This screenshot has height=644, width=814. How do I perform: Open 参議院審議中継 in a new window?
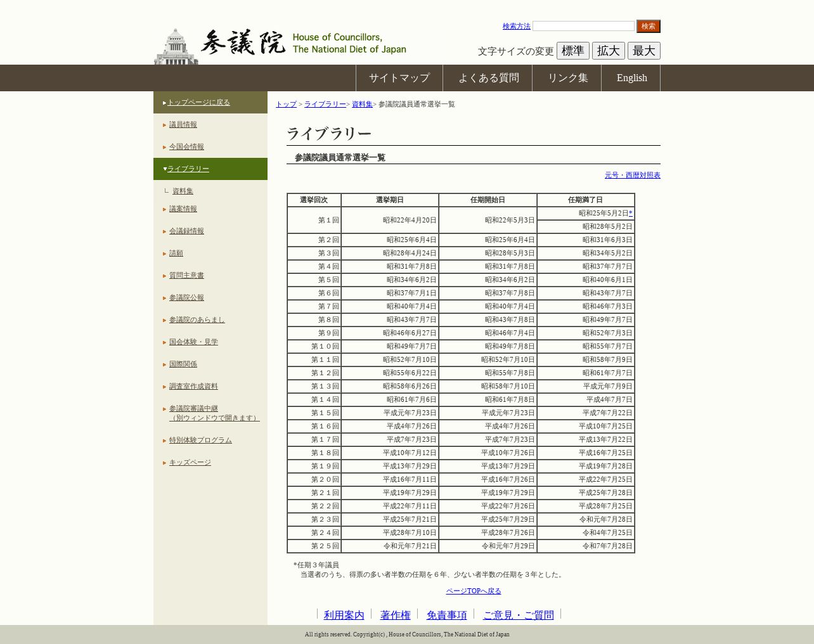click(x=214, y=413)
